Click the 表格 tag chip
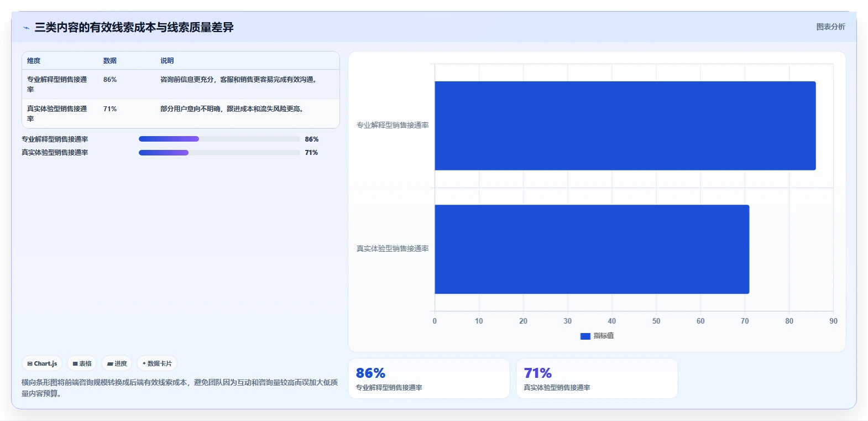Screen dimensions: 868x421 pos(82,363)
